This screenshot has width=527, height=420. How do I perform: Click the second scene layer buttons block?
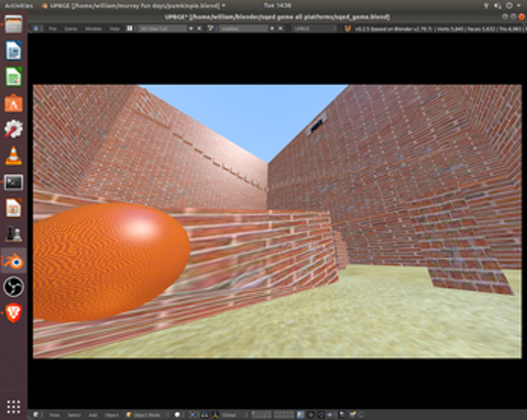(285, 415)
